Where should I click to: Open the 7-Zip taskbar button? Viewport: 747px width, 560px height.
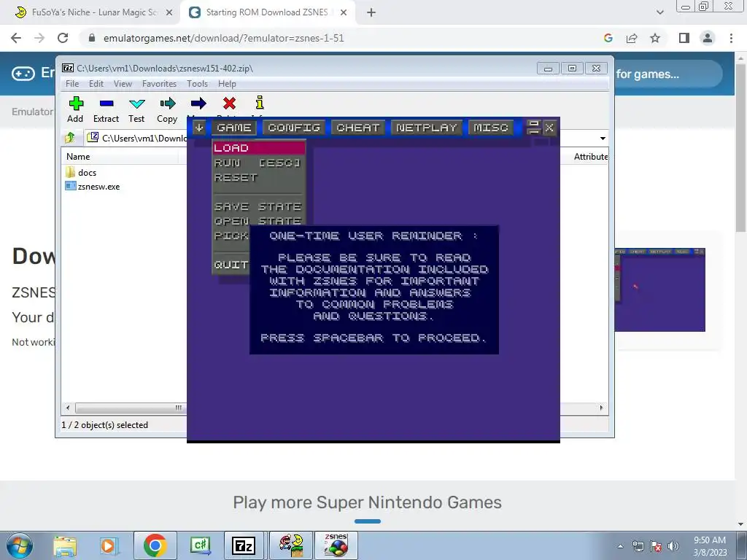tap(244, 545)
